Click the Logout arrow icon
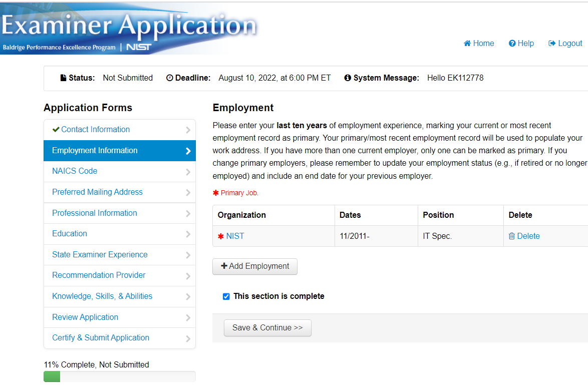 coord(552,44)
